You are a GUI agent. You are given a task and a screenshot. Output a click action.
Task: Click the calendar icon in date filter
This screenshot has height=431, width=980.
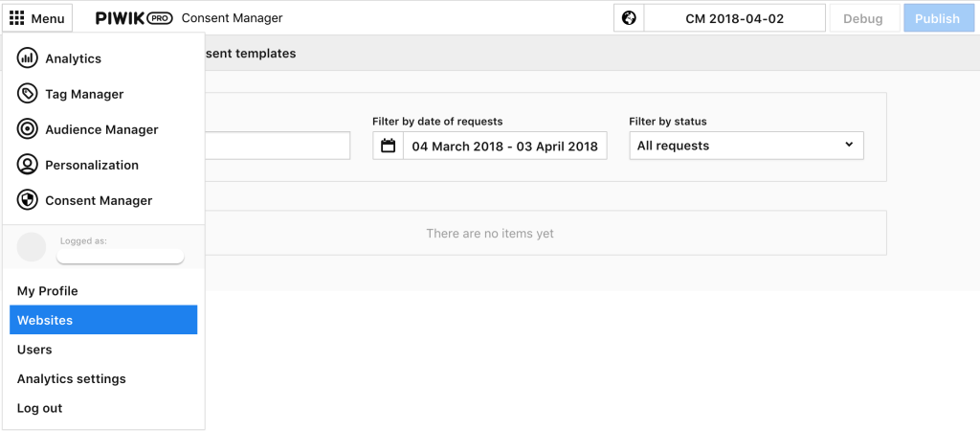tap(389, 146)
